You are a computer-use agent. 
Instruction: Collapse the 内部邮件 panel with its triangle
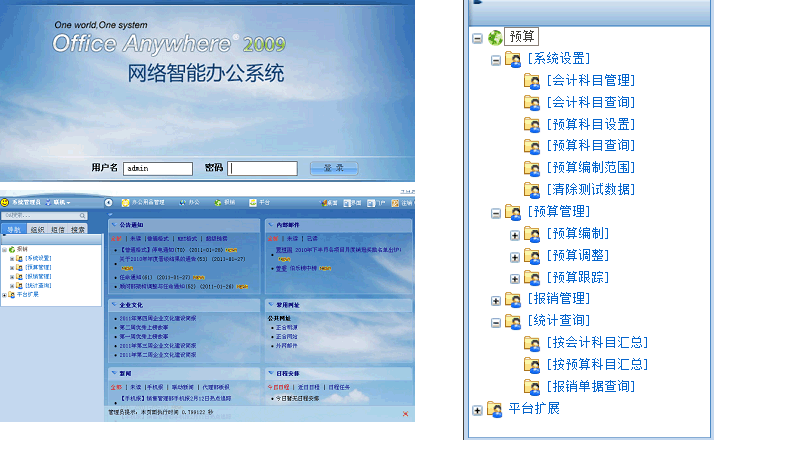pyautogui.click(x=271, y=224)
